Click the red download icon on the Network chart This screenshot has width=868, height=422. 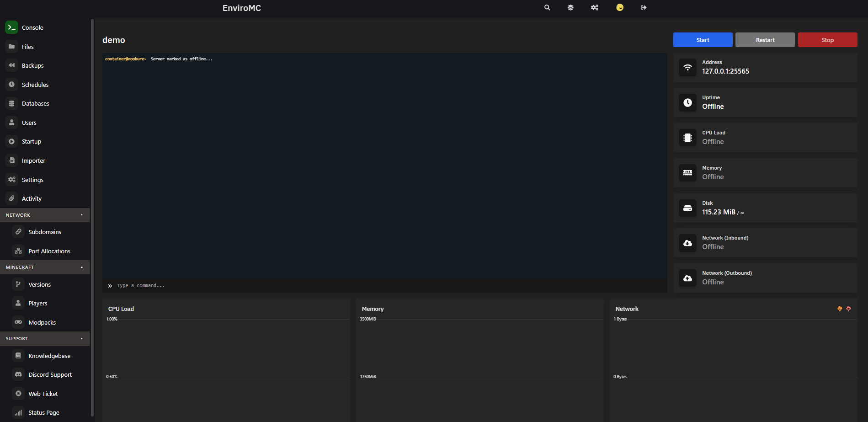point(848,309)
